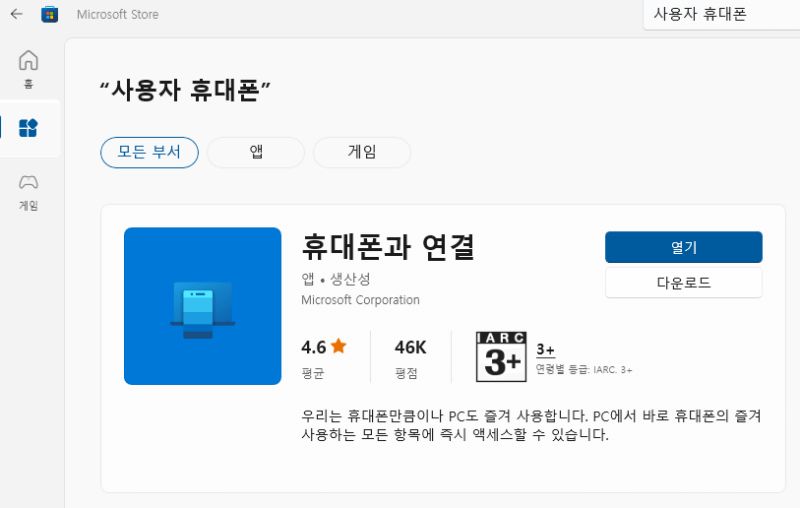Click the orange rating star

(338, 346)
